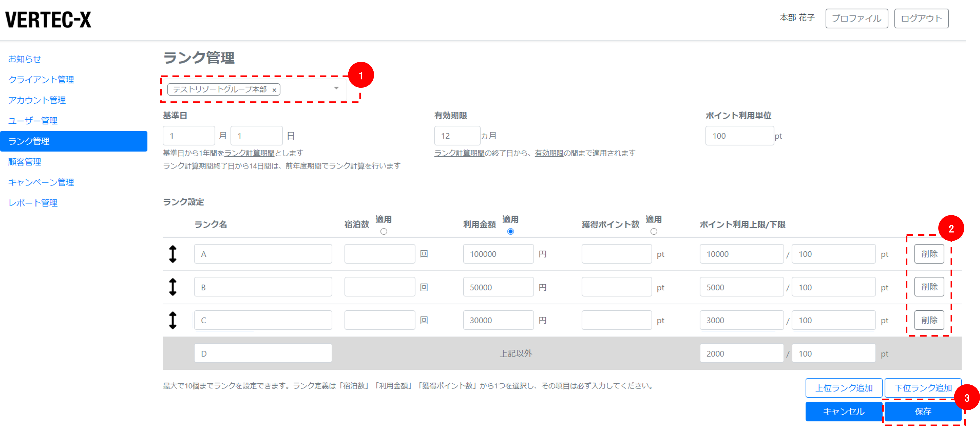Screen dimensions: 980x429
Task: Click the 本部 花子 user name
Action: pos(797,18)
